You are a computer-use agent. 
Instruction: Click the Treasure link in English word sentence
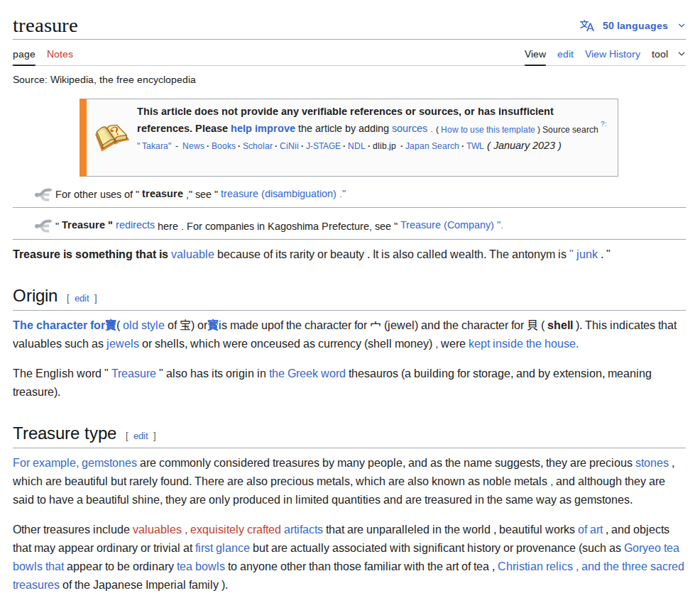pos(133,374)
